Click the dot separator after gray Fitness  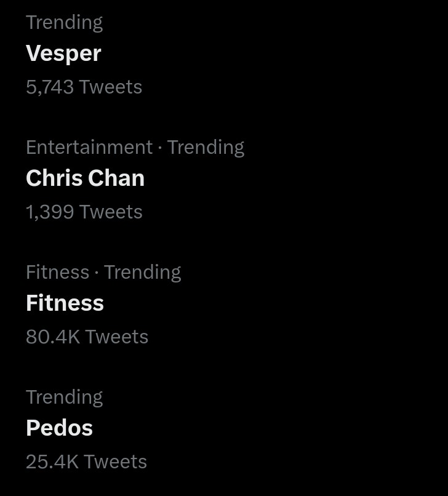tap(97, 273)
